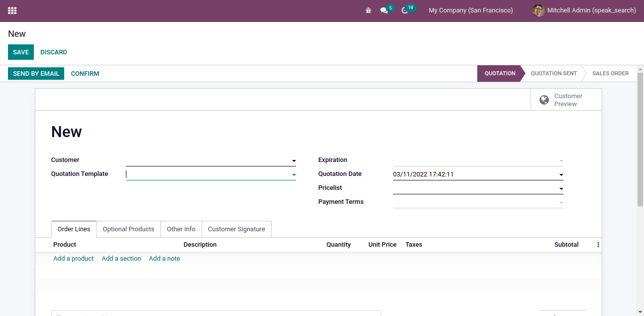Open the Quotation Date picker arrow
Viewport: 644px width, 316px height.
click(x=561, y=175)
